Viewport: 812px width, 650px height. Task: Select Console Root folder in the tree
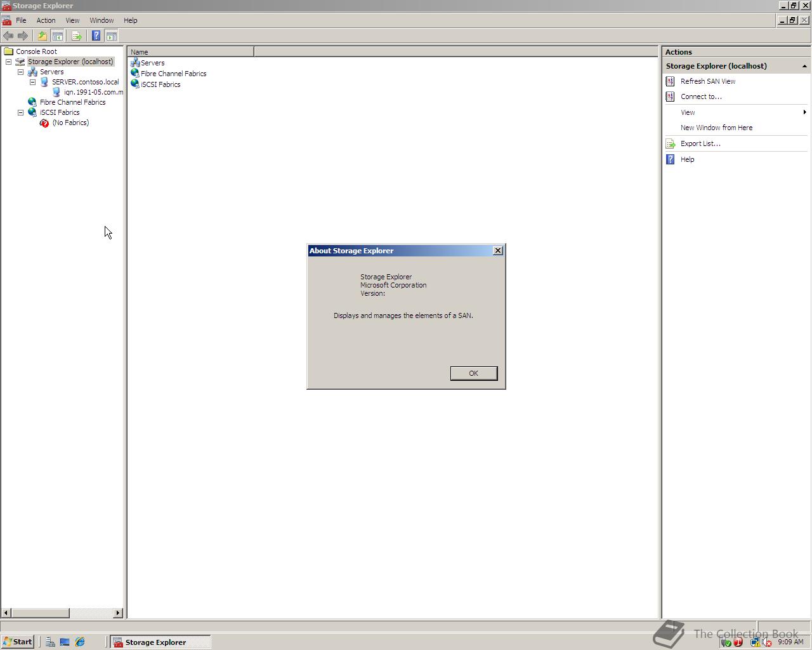coord(36,51)
